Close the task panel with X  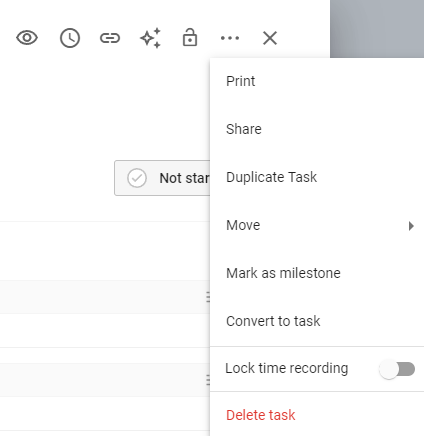coord(270,38)
